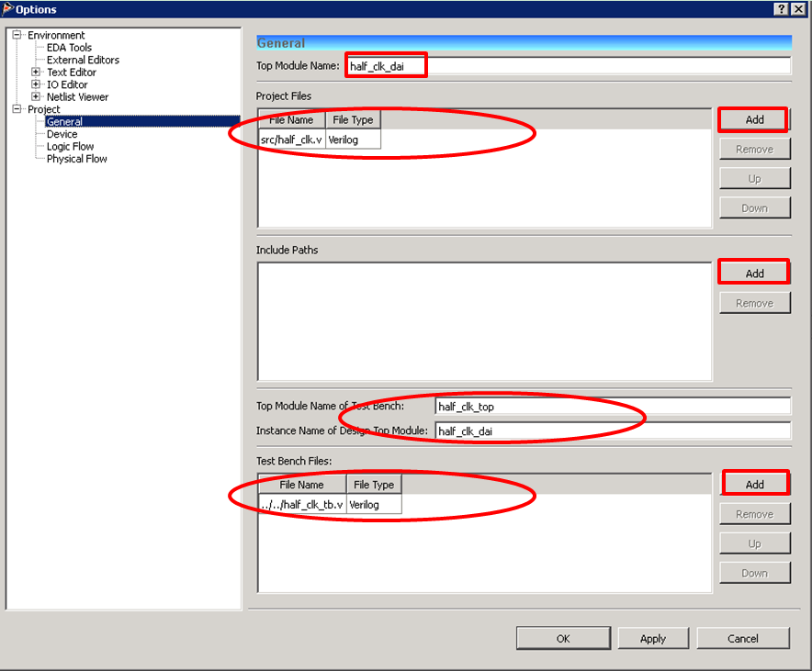Viewport: 812px width, 671px height.
Task: Select src/half_clk.v project file row
Action: coord(291,140)
